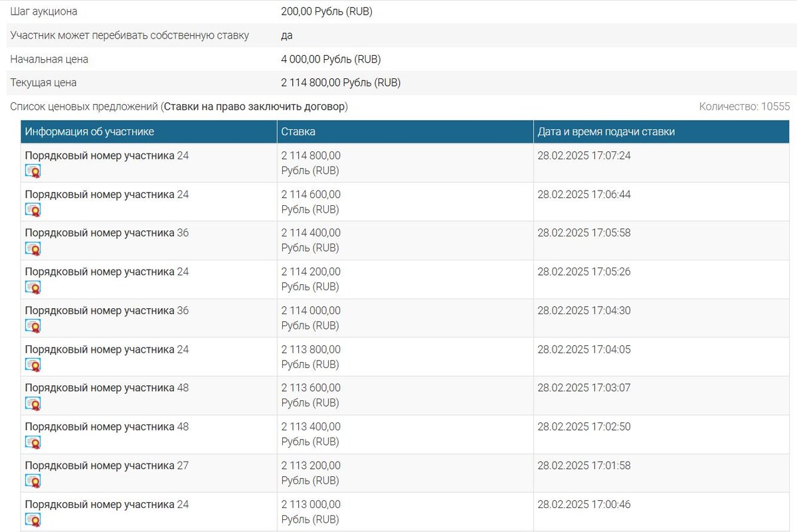The width and height of the screenshot is (797, 532).
Task: Click 'Участник может перебивать собственную ставку' label
Action: pyautogui.click(x=130, y=35)
